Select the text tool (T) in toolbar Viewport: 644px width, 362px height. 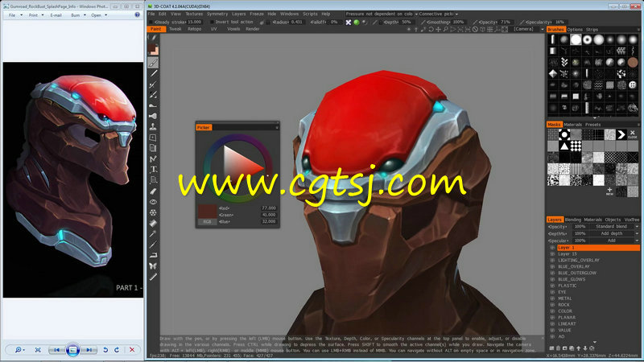pos(153,170)
